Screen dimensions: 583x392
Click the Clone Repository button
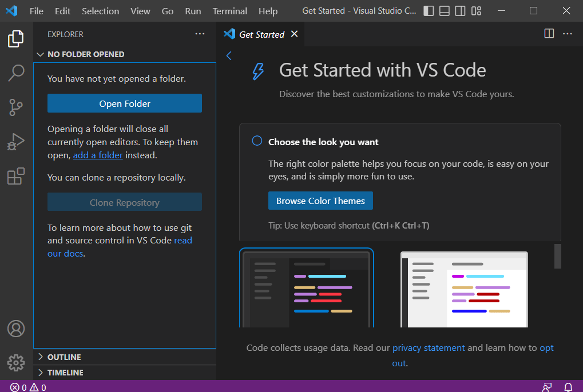point(125,202)
